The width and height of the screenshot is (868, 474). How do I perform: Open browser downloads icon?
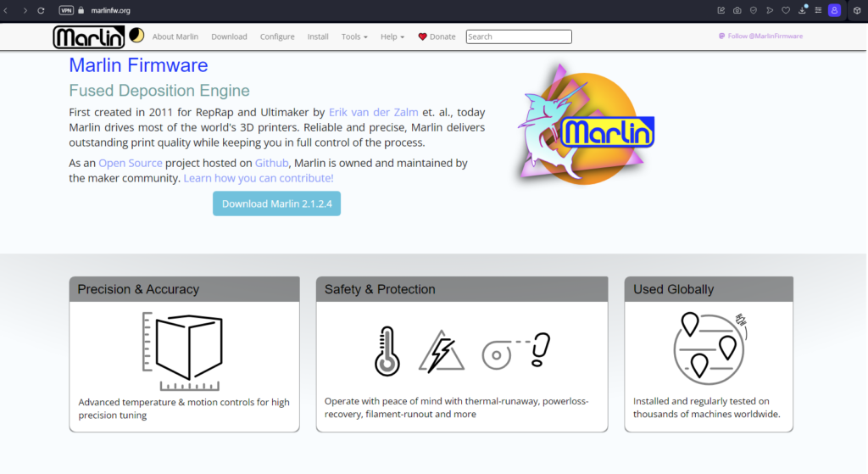[802, 10]
